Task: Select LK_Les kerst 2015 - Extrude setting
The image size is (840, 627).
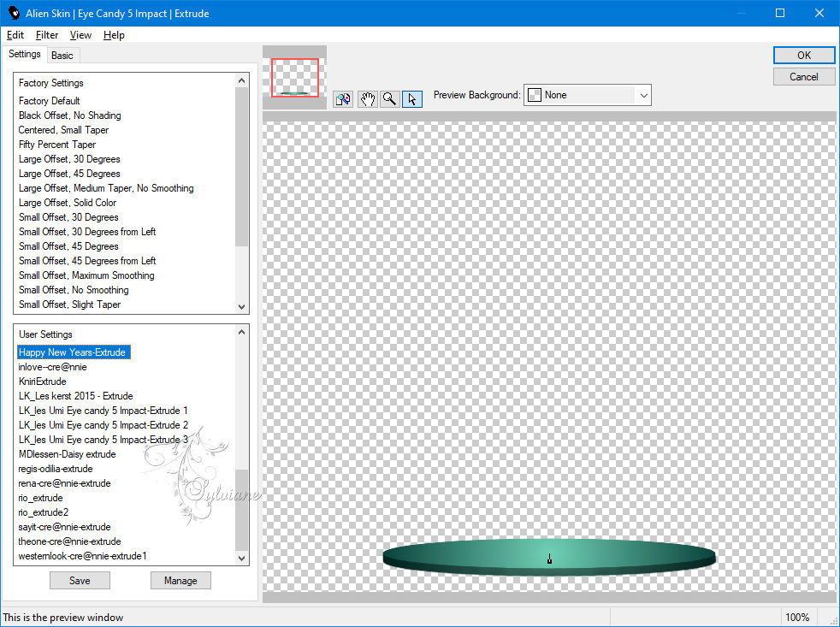Action: pos(75,395)
